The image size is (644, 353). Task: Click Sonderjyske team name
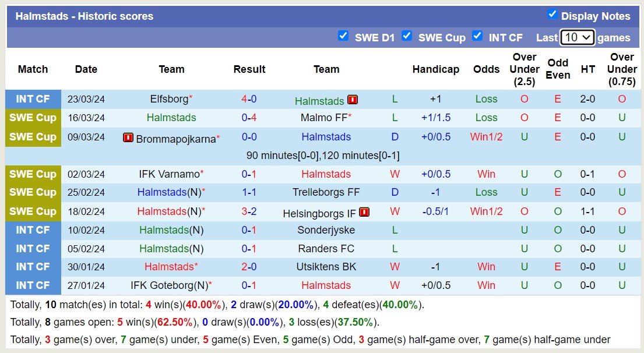[x=326, y=230]
